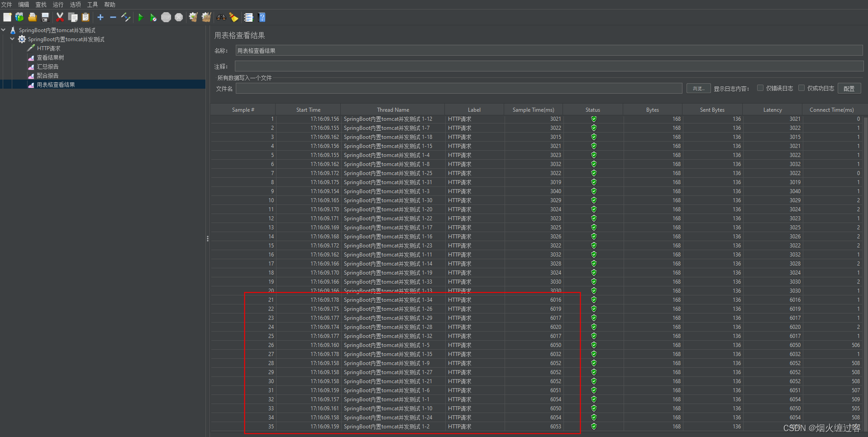Click the Copy toolbar icon
This screenshot has width=868, height=437.
(73, 17)
